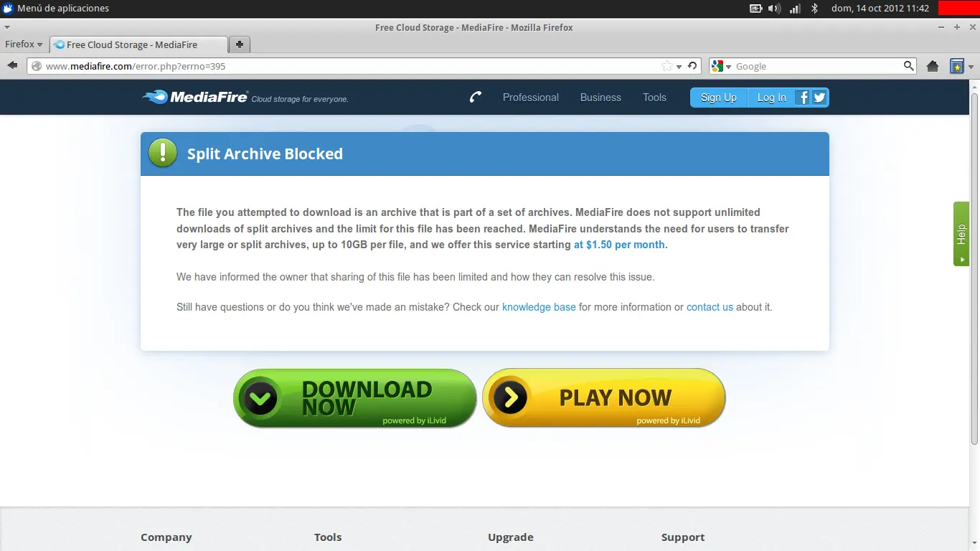Open the Tools item in MediaFire header

[x=654, y=98]
